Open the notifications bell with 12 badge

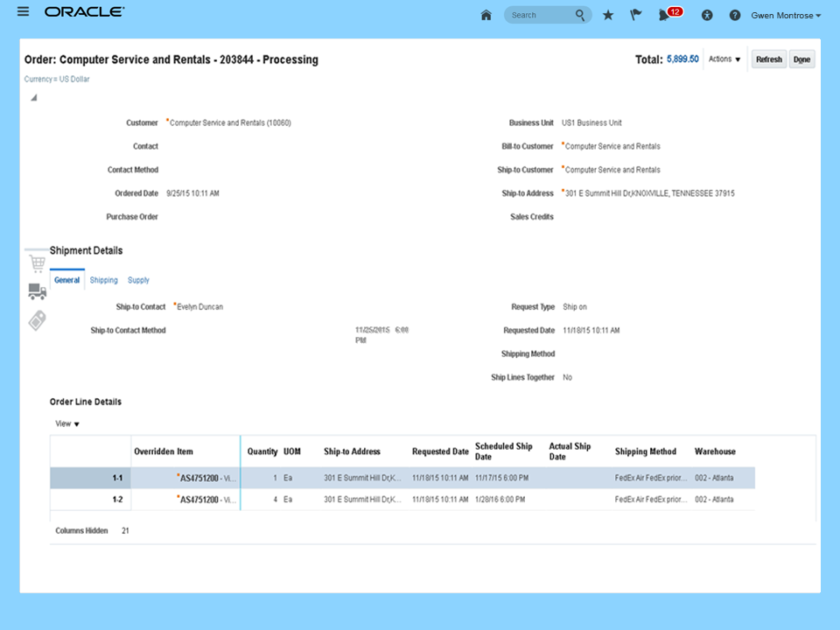coord(669,14)
